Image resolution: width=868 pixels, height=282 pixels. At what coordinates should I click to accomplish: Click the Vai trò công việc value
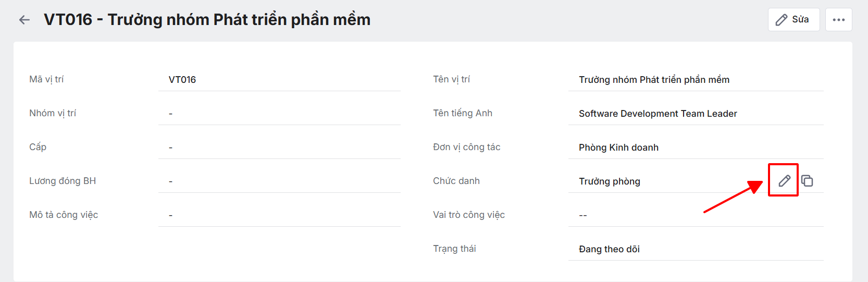pyautogui.click(x=583, y=215)
